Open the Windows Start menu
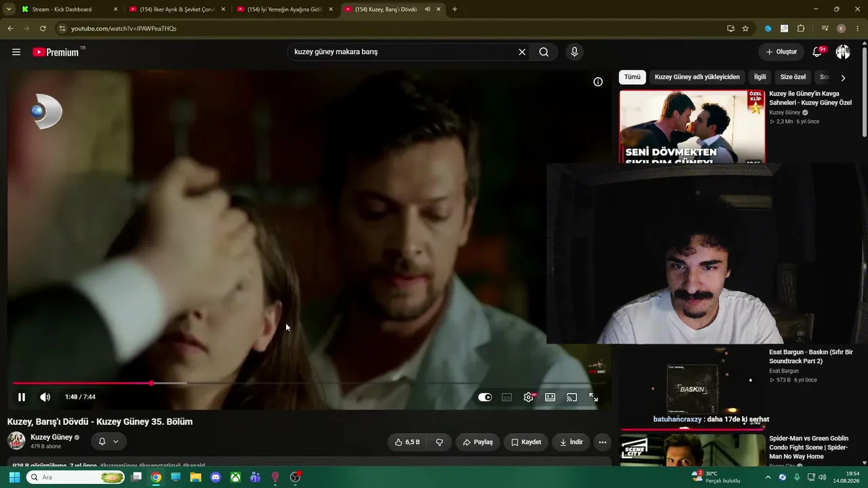868x488 pixels. (x=14, y=477)
